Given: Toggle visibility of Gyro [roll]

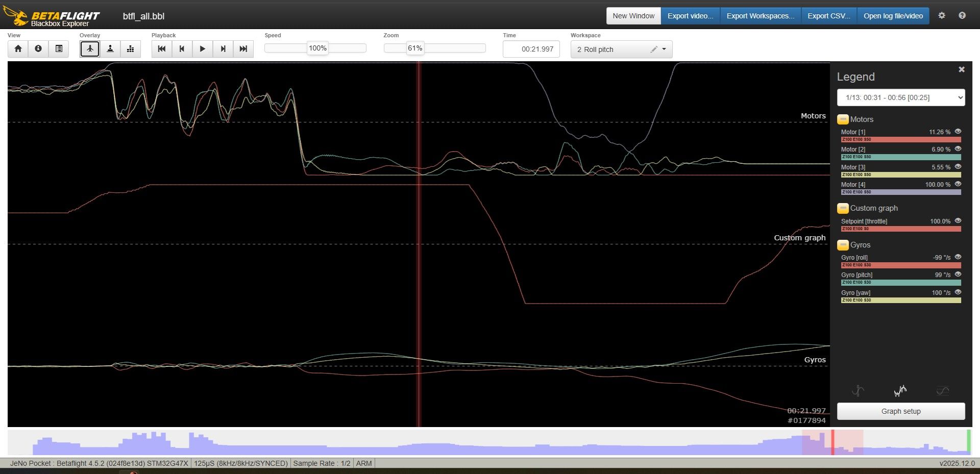Looking at the screenshot, I should (x=958, y=257).
